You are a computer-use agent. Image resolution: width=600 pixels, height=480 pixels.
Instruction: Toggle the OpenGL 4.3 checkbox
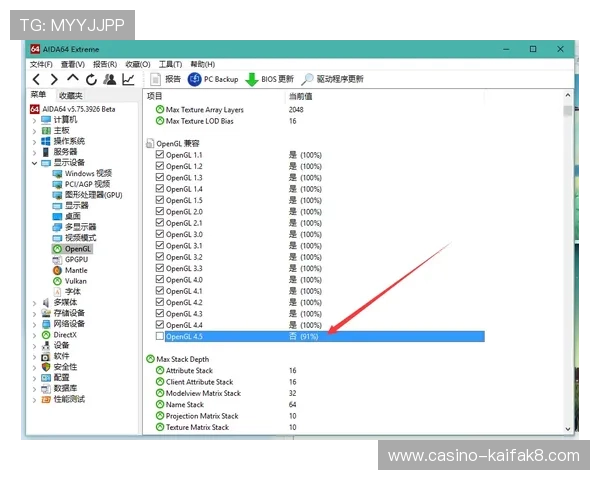point(160,313)
